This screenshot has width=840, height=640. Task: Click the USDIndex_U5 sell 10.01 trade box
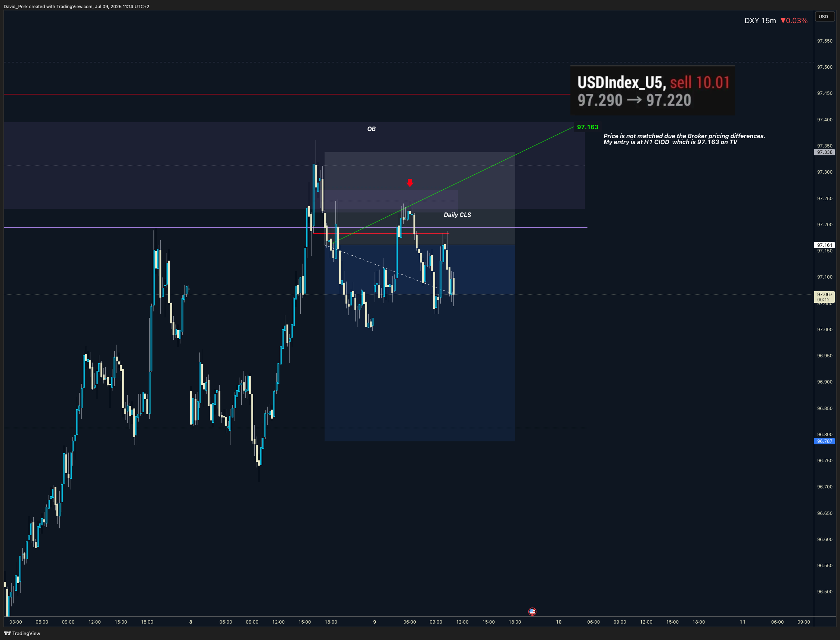653,91
